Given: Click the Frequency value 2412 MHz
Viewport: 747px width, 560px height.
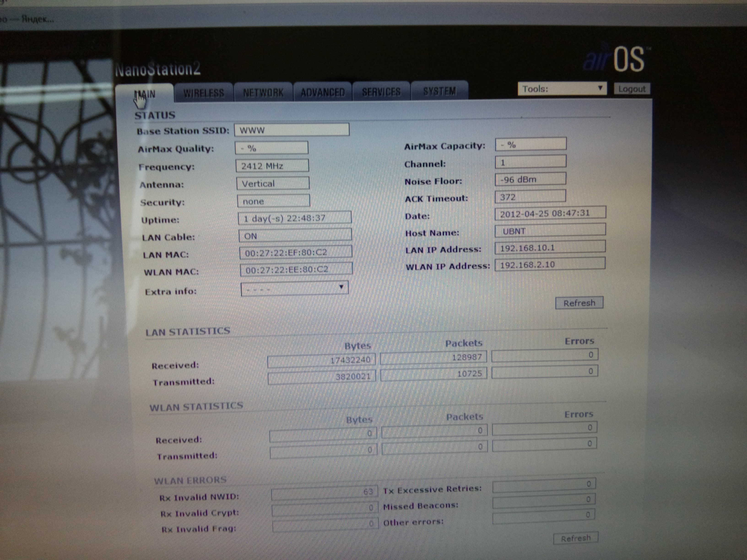Looking at the screenshot, I should [272, 166].
